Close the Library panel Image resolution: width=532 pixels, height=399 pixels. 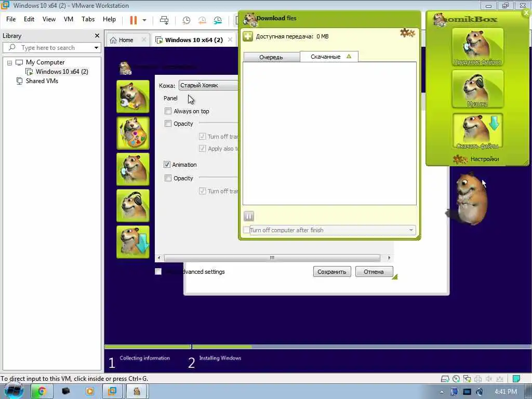coord(97,36)
